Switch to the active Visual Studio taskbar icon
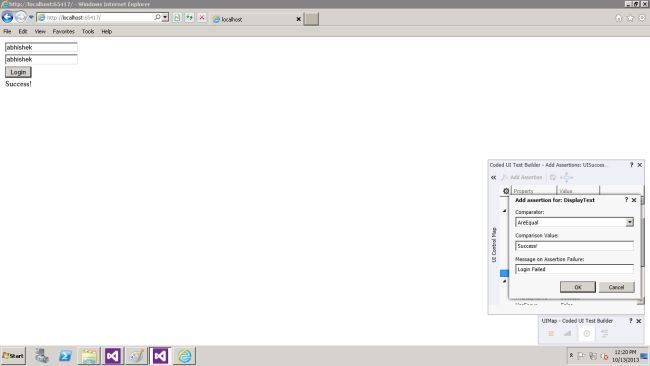 point(160,356)
